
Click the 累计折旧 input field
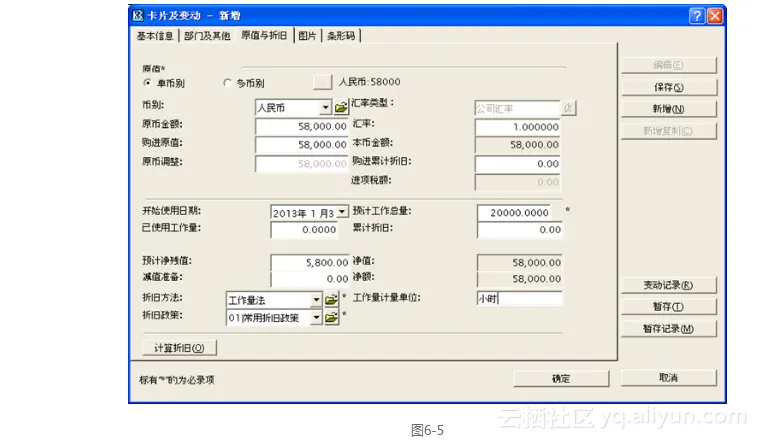520,230
